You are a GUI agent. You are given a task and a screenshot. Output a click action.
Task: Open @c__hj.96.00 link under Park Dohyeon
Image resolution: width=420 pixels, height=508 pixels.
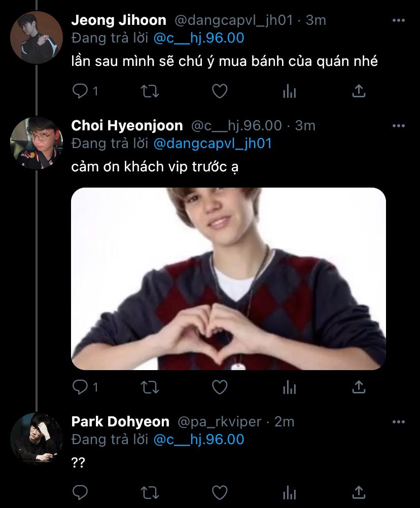198,439
